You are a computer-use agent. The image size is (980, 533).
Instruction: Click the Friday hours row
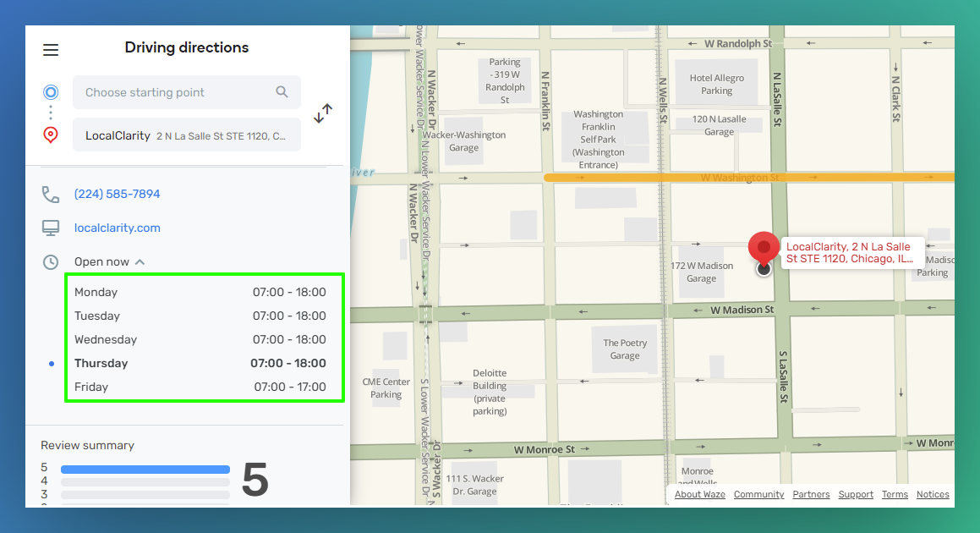pos(200,387)
